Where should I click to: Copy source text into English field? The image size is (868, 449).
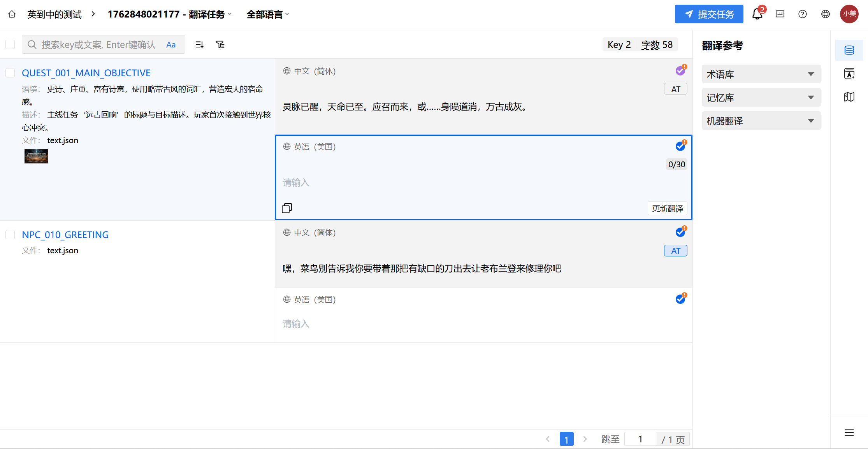click(x=287, y=208)
